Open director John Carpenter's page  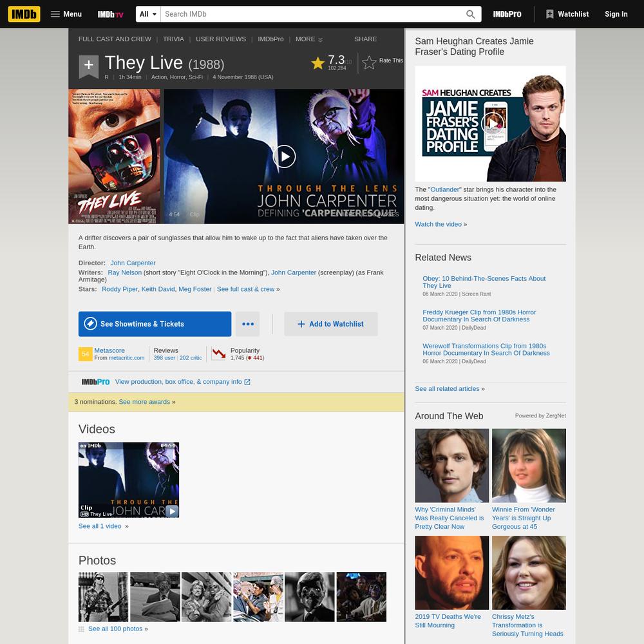point(133,263)
